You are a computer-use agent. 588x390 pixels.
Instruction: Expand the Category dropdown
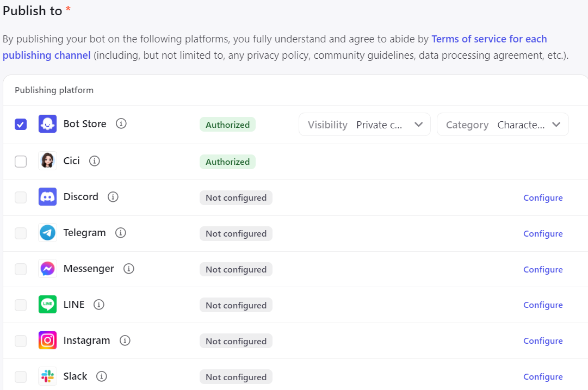(503, 125)
